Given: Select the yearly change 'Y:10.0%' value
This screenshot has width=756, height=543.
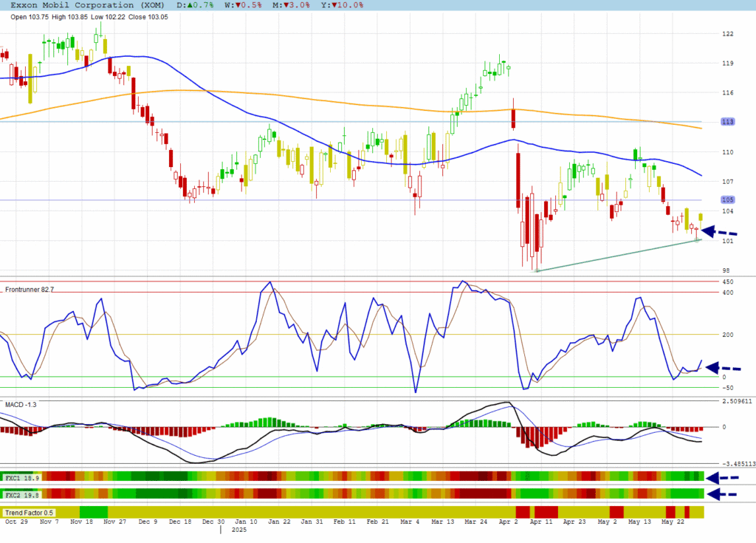Looking at the screenshot, I should pos(343,5).
